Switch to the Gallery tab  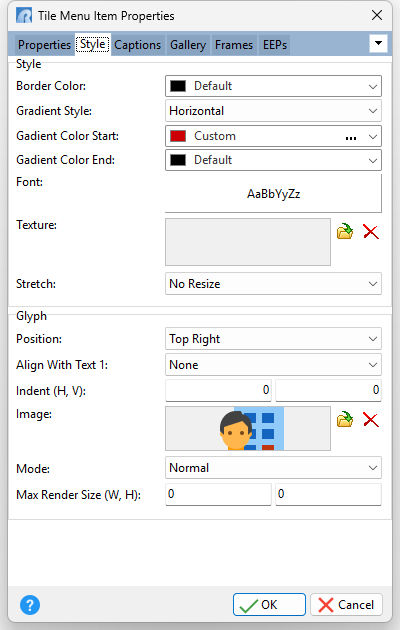(188, 45)
